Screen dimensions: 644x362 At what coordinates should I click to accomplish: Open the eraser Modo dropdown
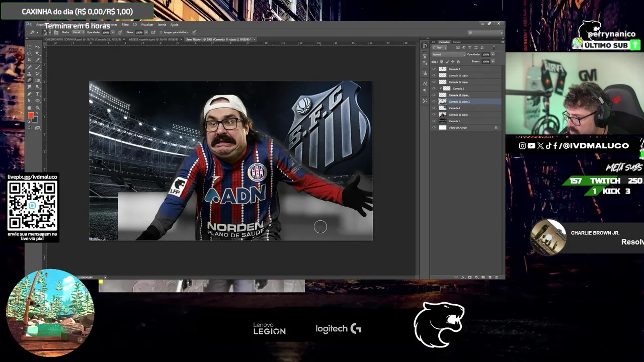[78, 32]
